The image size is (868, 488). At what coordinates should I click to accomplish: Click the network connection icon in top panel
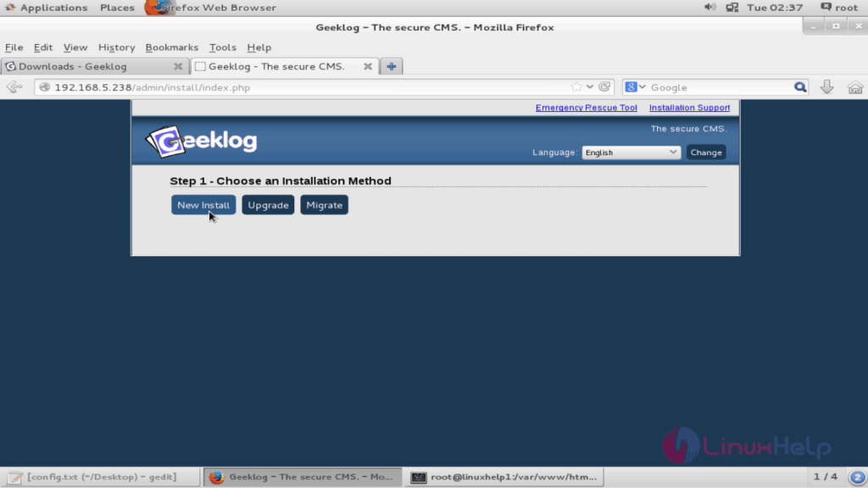coord(732,7)
